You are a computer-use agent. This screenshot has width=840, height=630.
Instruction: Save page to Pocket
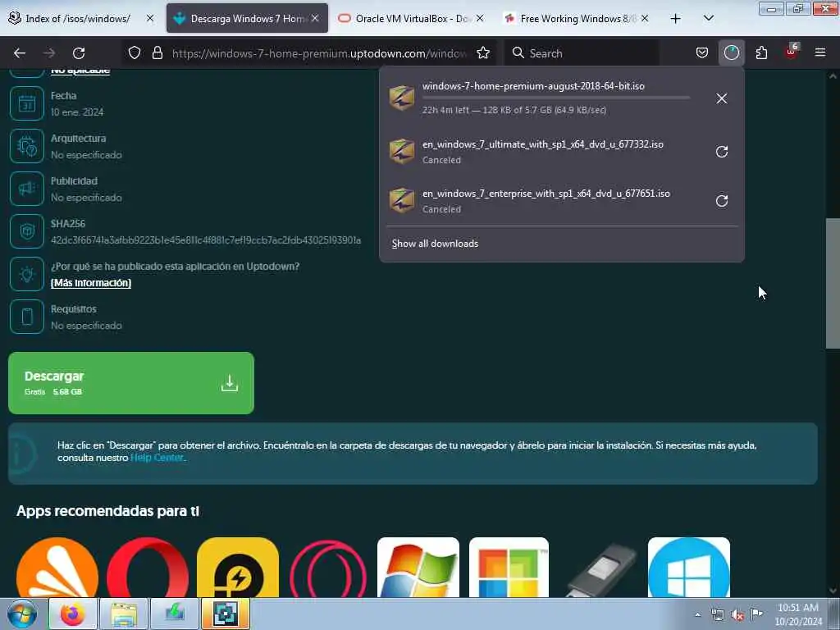(702, 53)
